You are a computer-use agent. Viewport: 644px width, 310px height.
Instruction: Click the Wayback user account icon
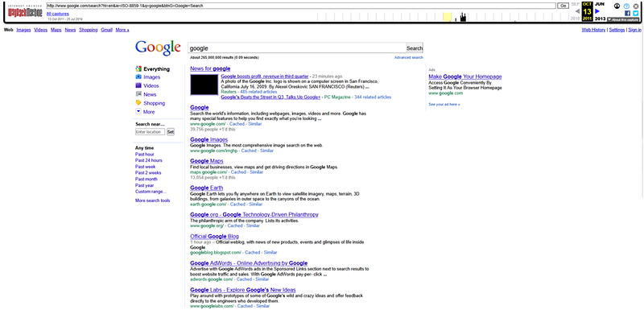point(617,6)
